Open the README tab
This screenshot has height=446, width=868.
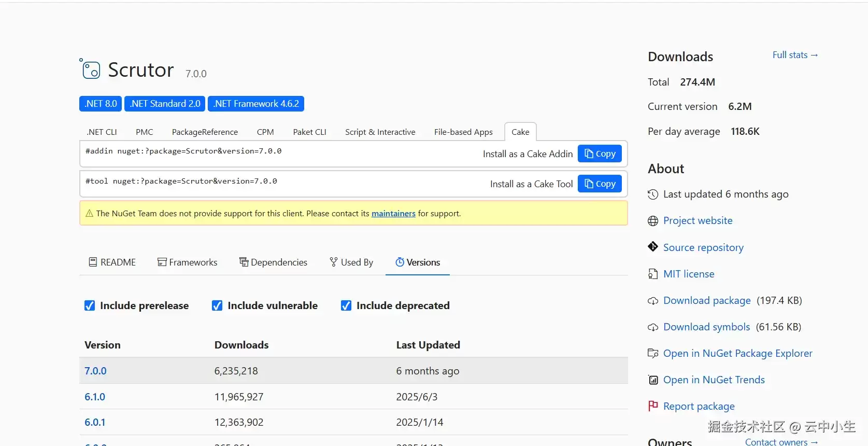[x=112, y=262]
